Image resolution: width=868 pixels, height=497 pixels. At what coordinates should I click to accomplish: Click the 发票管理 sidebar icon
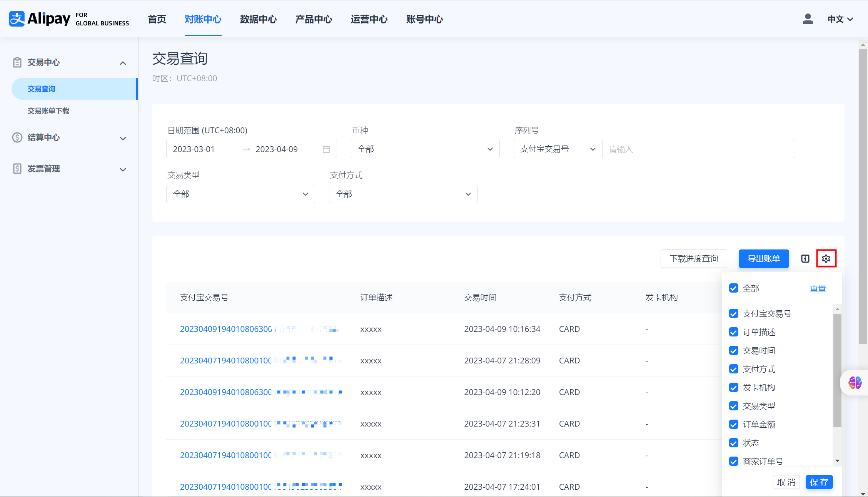point(17,169)
